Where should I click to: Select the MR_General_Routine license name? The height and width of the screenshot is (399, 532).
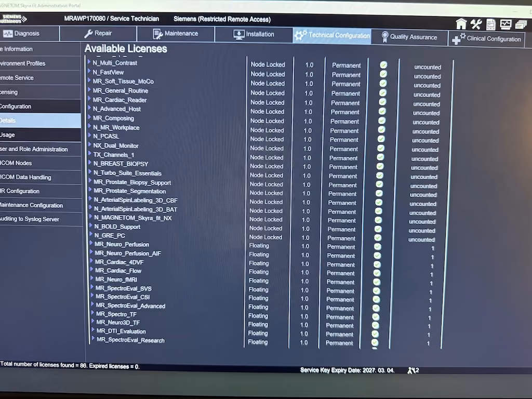pyautogui.click(x=121, y=90)
